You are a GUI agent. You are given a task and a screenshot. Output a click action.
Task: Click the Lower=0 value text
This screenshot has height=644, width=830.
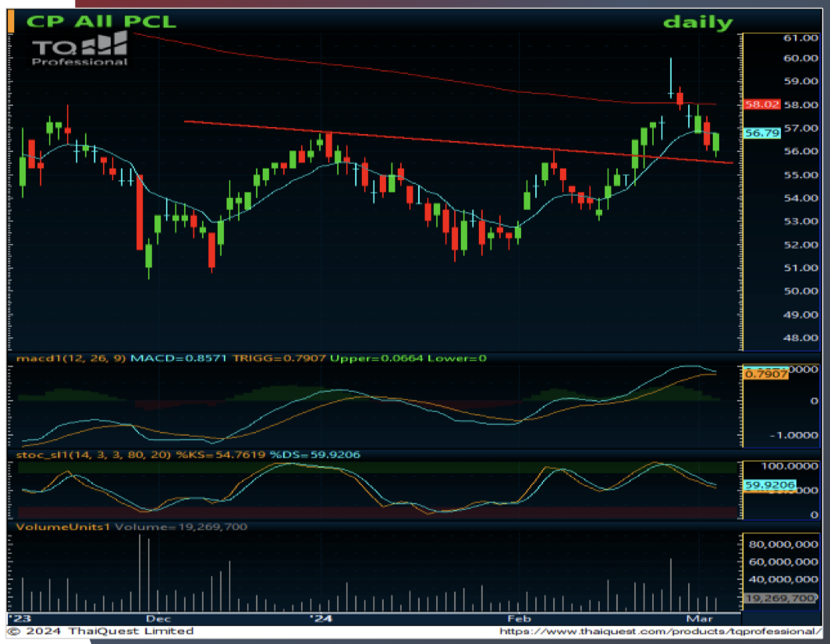pos(457,358)
